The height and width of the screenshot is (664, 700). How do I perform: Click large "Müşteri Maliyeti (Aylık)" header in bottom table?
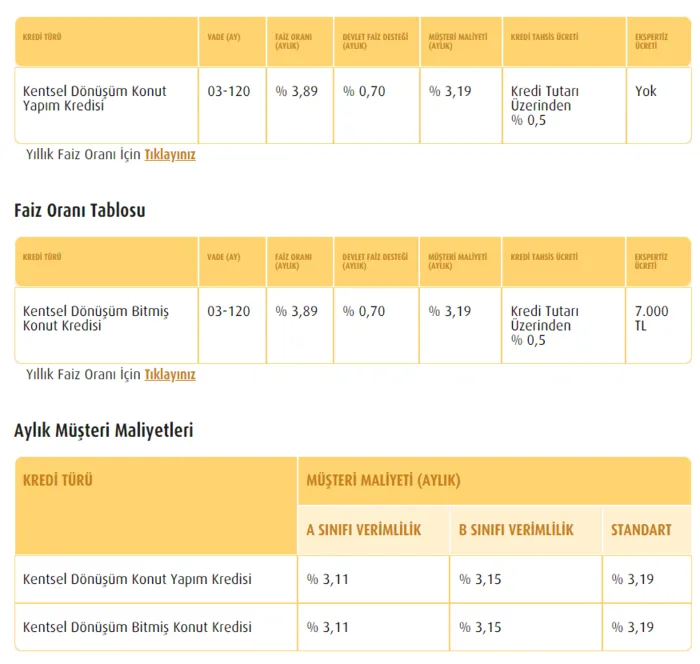click(x=383, y=480)
